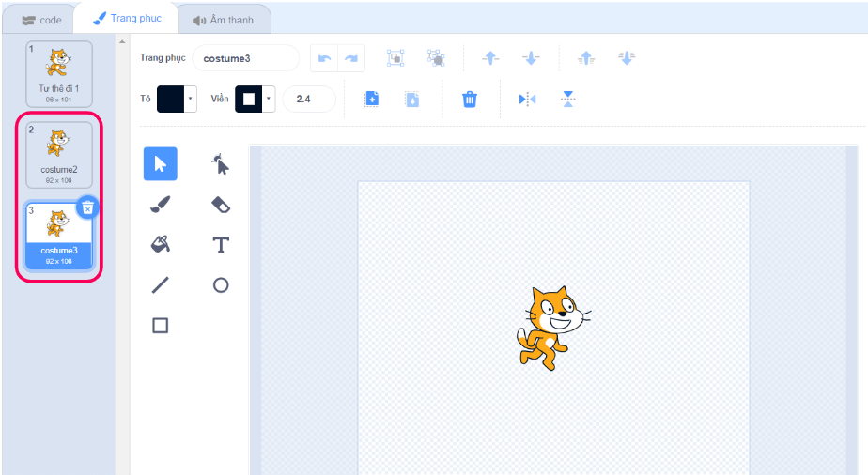This screenshot has width=868, height=475.
Task: Click the Copy icon
Action: pos(371,99)
